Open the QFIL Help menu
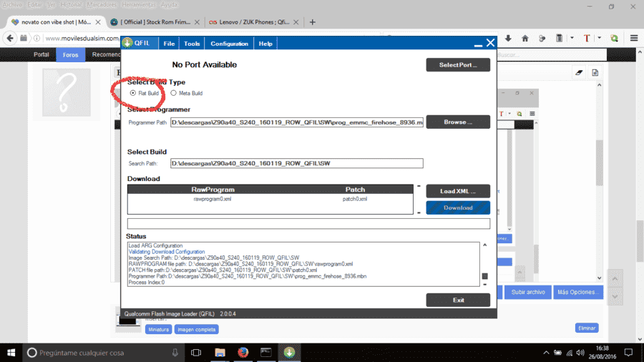Viewport: 644px width, 362px height. [265, 44]
